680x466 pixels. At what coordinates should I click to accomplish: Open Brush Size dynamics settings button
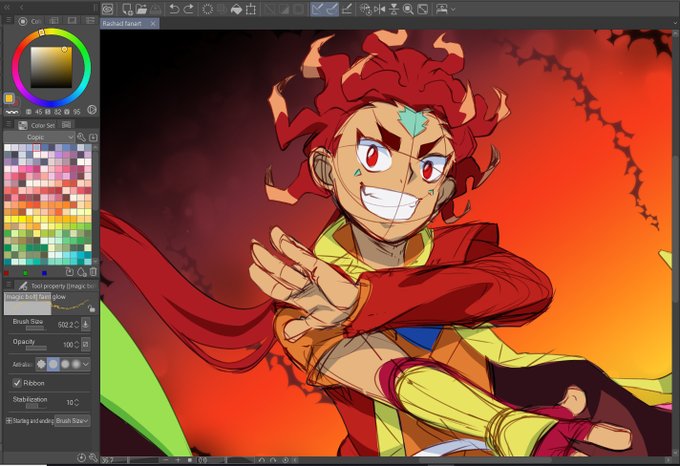(x=85, y=324)
